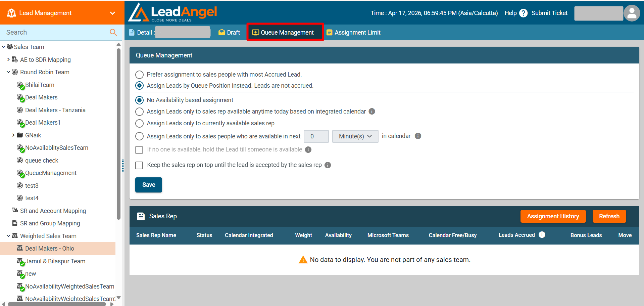The height and width of the screenshot is (306, 644).
Task: Collapse the Sales Team tree node
Action: click(3, 47)
